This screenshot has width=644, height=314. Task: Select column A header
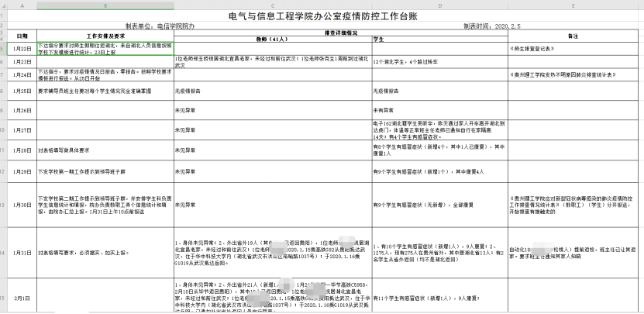22,5
